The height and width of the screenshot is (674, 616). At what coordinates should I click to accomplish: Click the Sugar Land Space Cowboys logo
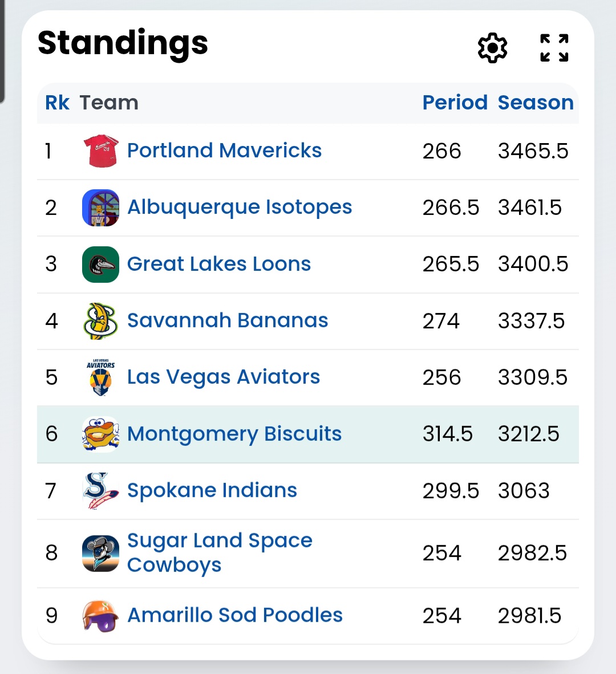point(100,553)
